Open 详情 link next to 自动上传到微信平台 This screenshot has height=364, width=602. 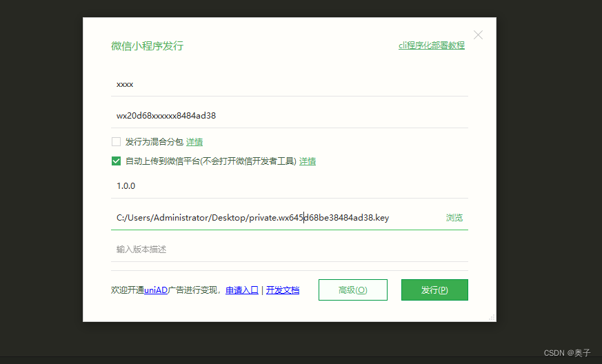pyautogui.click(x=308, y=161)
